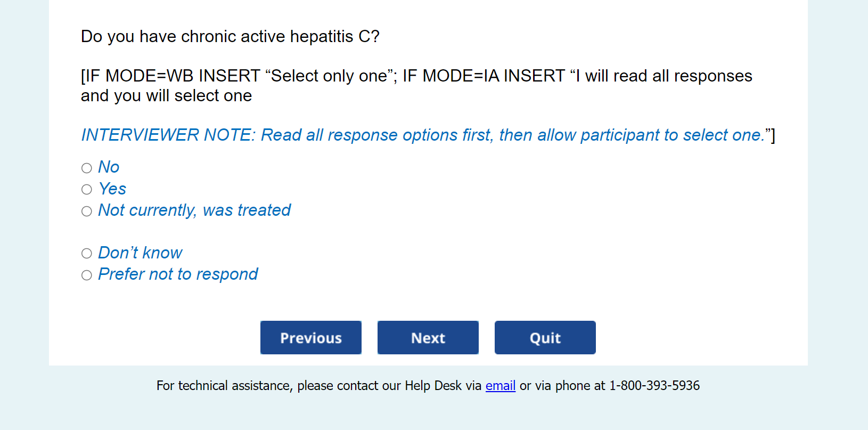Click the Help Desk phone number 1-800-393-5936
This screenshot has height=430, width=868.
654,386
